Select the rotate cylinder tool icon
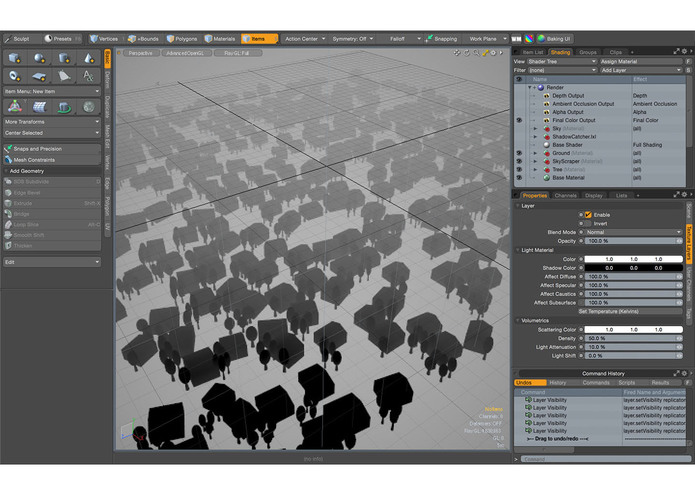 64,107
